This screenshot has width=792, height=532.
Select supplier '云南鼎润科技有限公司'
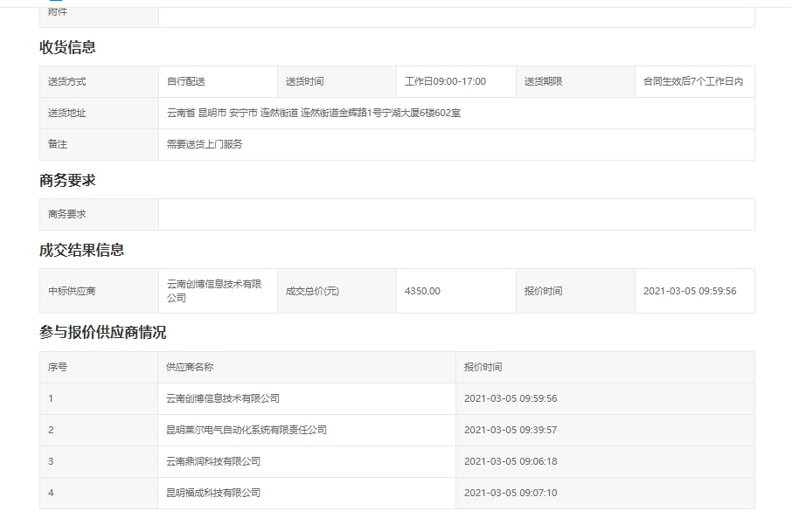point(213,461)
